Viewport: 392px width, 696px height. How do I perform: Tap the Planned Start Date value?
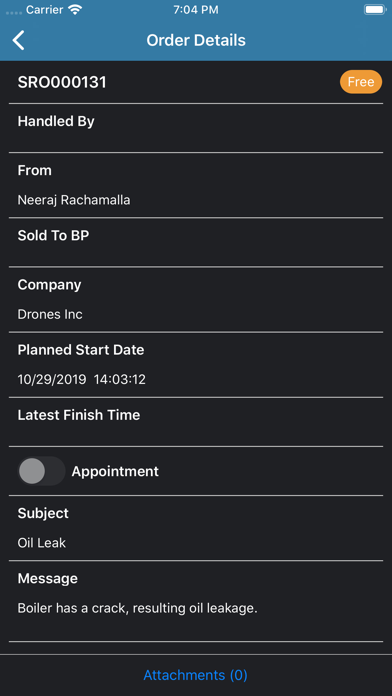(x=82, y=380)
